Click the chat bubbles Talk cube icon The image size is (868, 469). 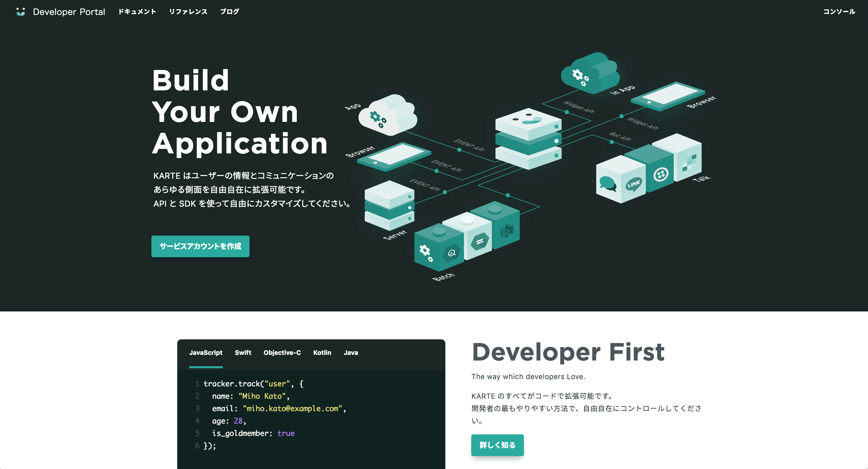(608, 184)
